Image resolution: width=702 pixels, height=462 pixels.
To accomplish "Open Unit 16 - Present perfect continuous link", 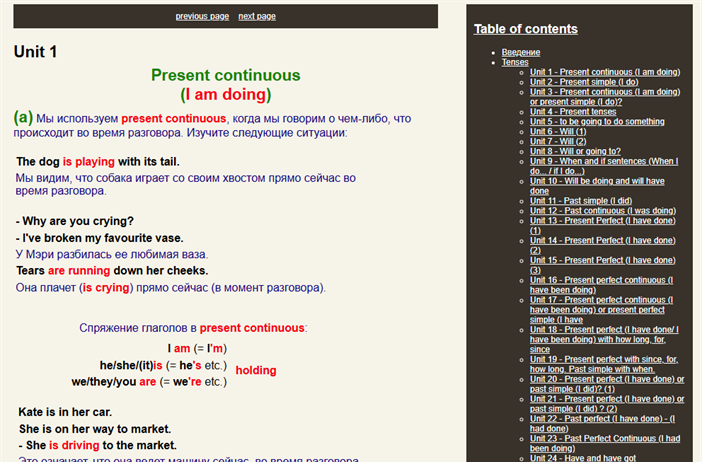I will (601, 285).
